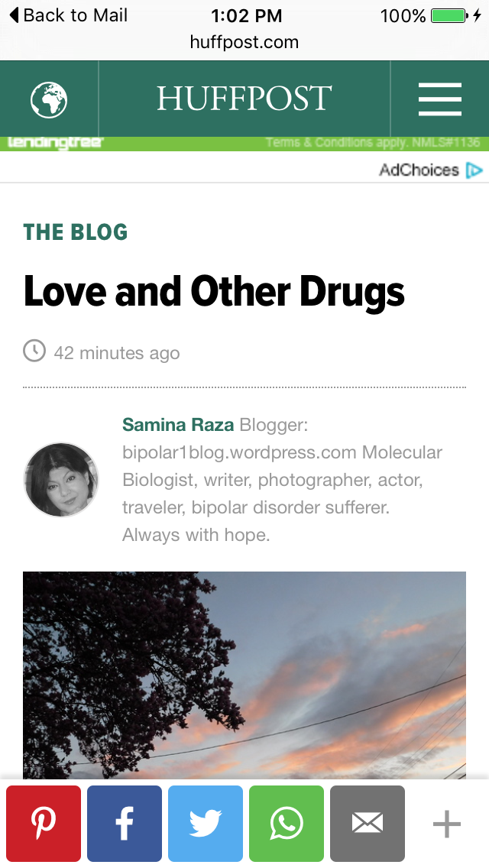Image resolution: width=489 pixels, height=868 pixels.
Task: Go to HuffPost home logo
Action: [x=244, y=99]
